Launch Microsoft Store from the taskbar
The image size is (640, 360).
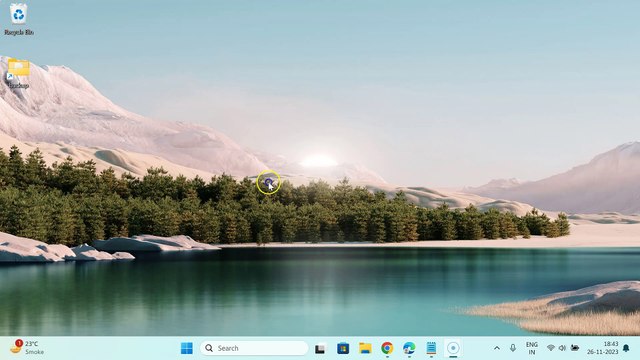coord(343,348)
